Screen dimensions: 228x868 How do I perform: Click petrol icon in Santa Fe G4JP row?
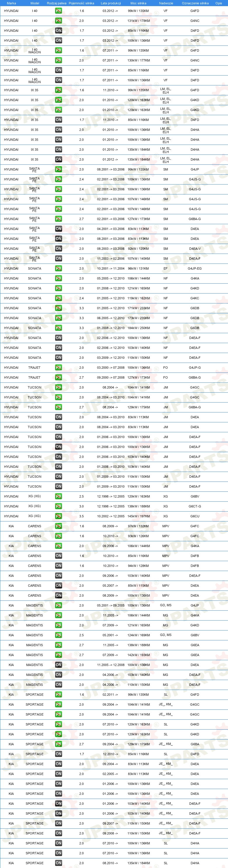pyautogui.click(x=58, y=169)
